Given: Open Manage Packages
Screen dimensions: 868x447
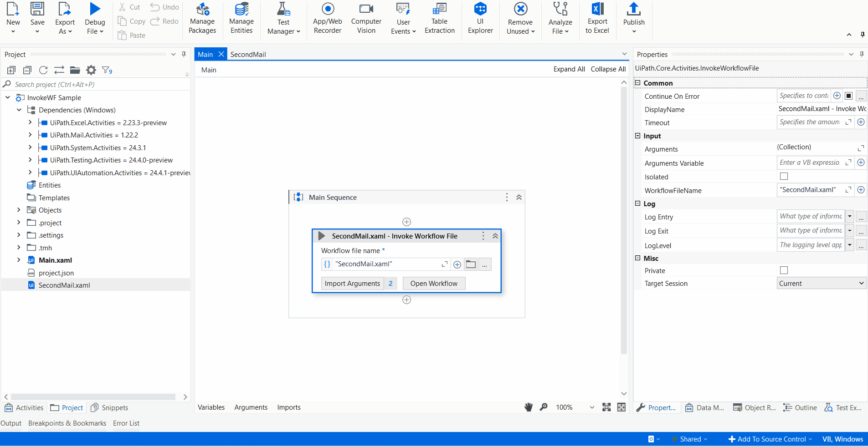Looking at the screenshot, I should coord(202,18).
